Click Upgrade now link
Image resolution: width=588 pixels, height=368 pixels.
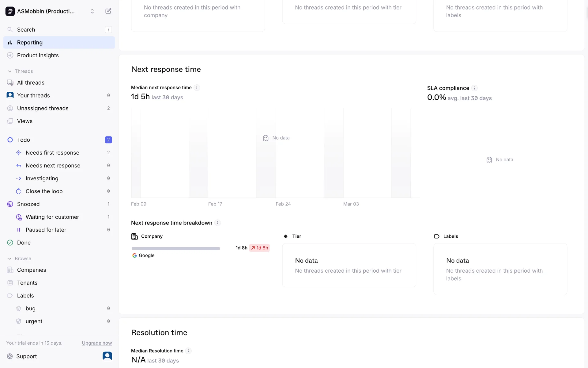point(97,343)
